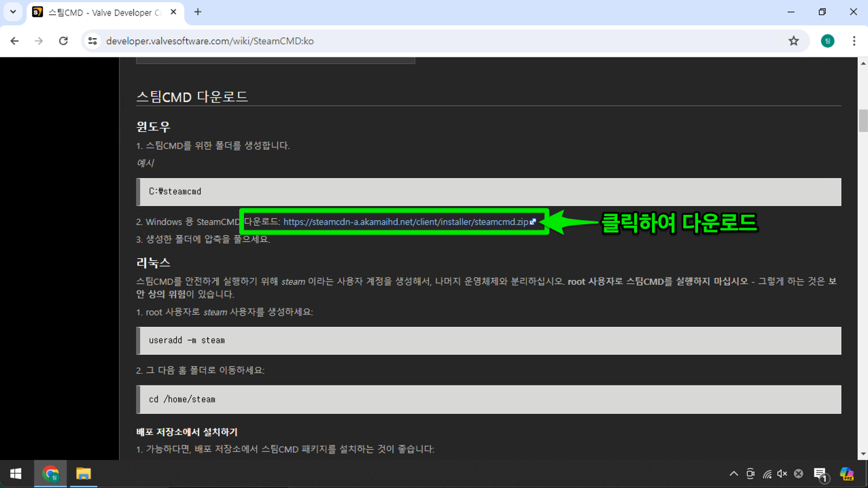Click the cd /home/steam code line
This screenshot has height=488, width=868.
pyautogui.click(x=182, y=400)
